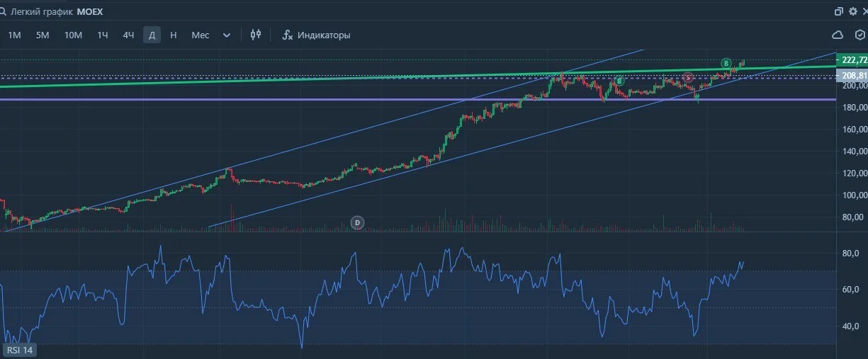Switch to the 10М timeframe
This screenshot has height=359, width=868.
click(74, 35)
